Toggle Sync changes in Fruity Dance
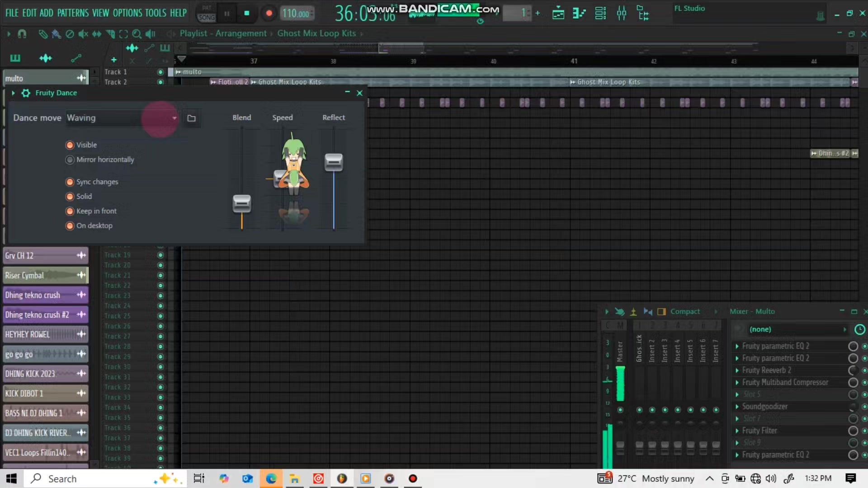 coord(70,182)
